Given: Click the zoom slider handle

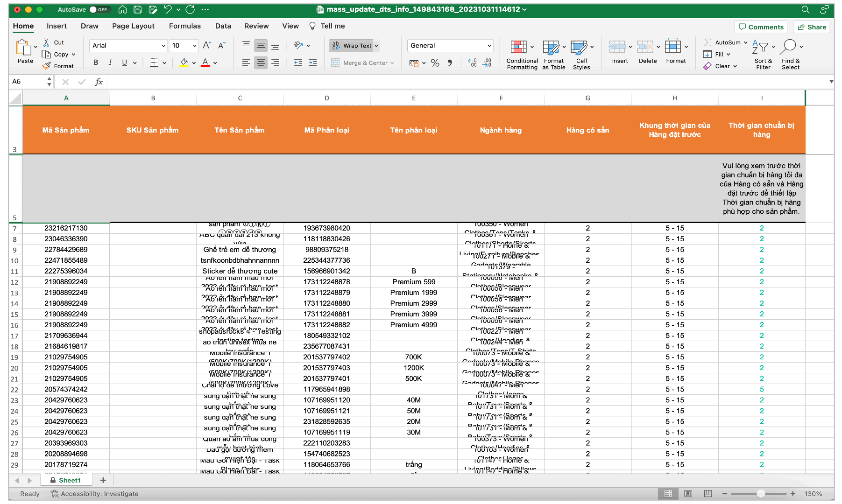Looking at the screenshot, I should click(x=761, y=494).
